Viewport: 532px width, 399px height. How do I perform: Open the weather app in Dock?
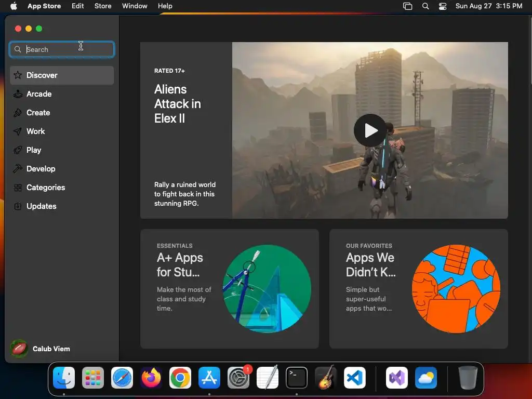[x=426, y=378]
